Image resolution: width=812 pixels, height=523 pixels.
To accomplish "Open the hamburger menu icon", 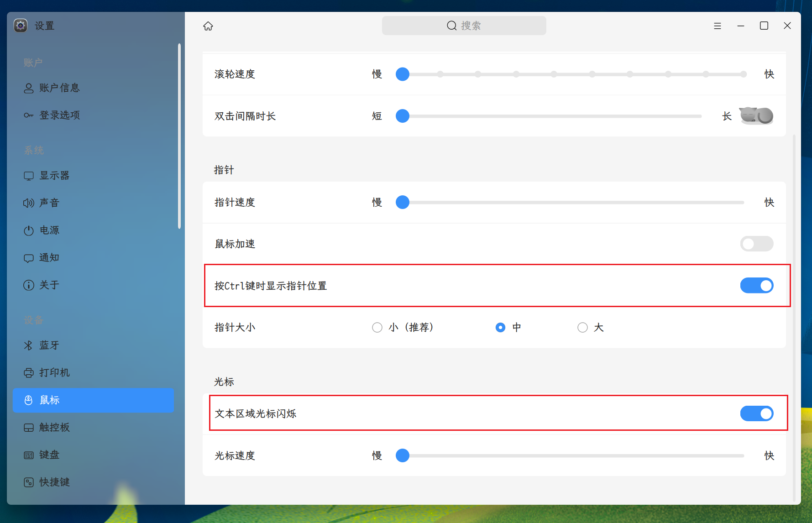I will (x=718, y=26).
